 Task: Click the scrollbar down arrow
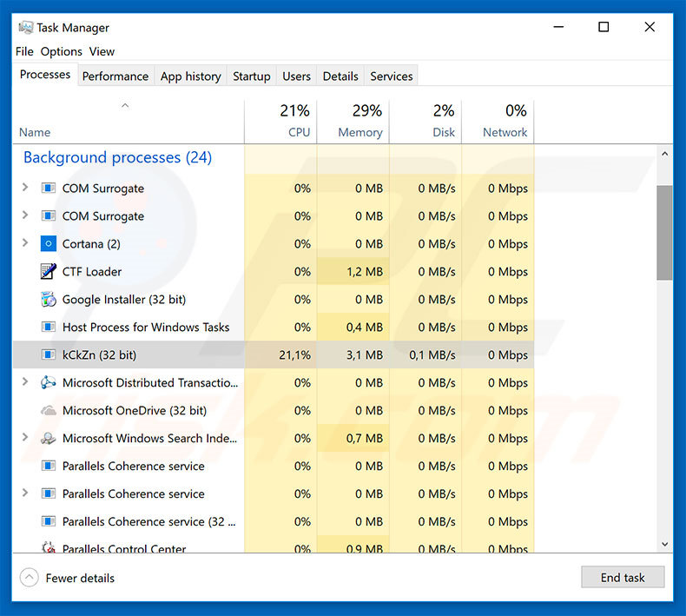(x=664, y=544)
